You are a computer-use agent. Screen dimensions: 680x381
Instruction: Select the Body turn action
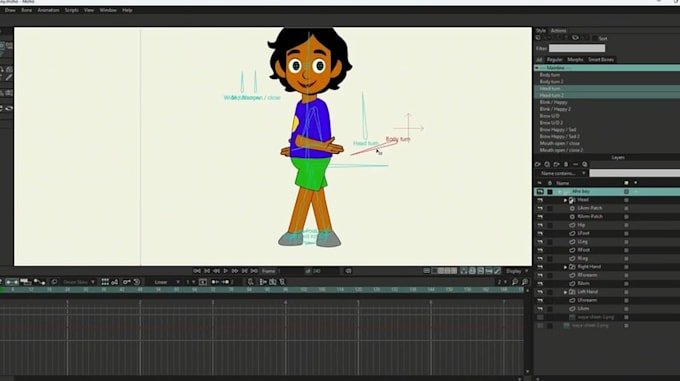(x=549, y=75)
